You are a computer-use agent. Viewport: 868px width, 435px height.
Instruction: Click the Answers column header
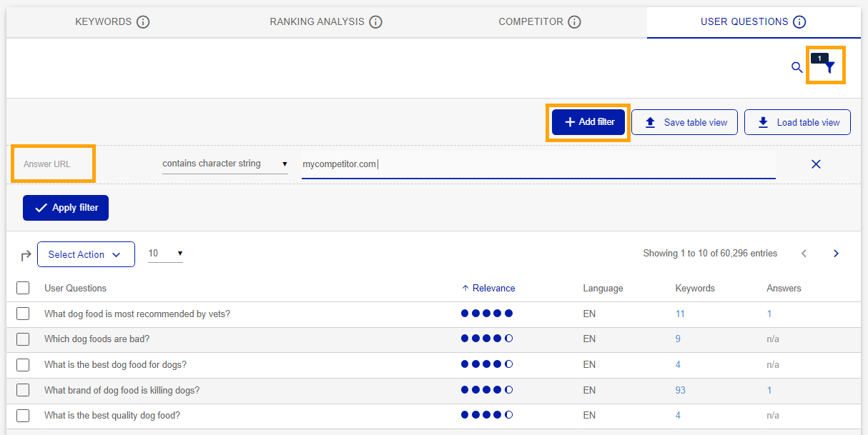784,289
